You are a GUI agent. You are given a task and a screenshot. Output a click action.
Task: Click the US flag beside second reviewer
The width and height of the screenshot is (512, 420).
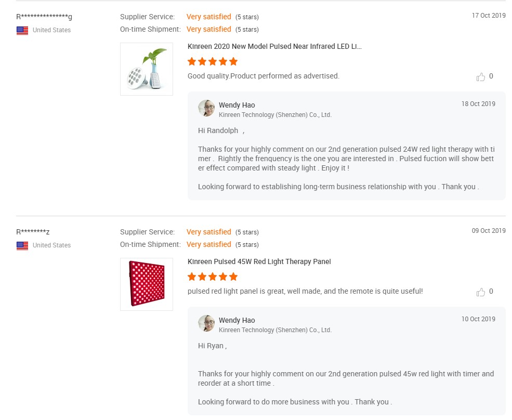tap(22, 245)
